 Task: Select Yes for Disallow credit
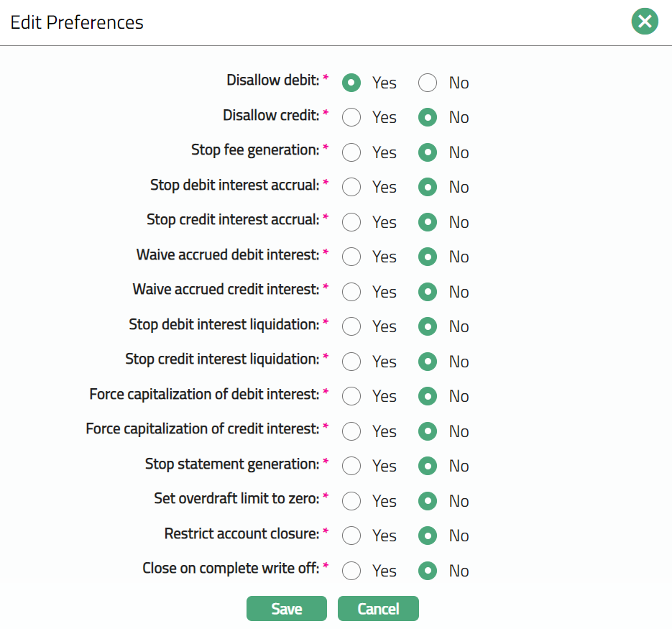point(351,117)
